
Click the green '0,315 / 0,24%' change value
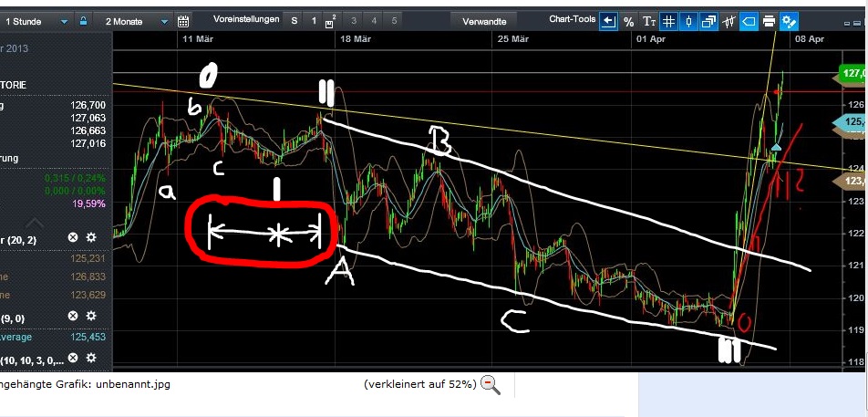click(x=77, y=178)
